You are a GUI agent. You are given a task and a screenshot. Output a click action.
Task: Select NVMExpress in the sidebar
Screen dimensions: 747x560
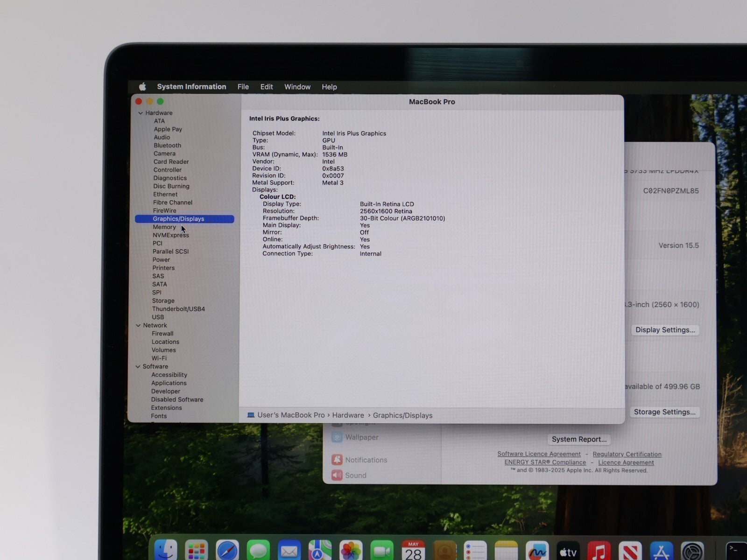point(170,235)
